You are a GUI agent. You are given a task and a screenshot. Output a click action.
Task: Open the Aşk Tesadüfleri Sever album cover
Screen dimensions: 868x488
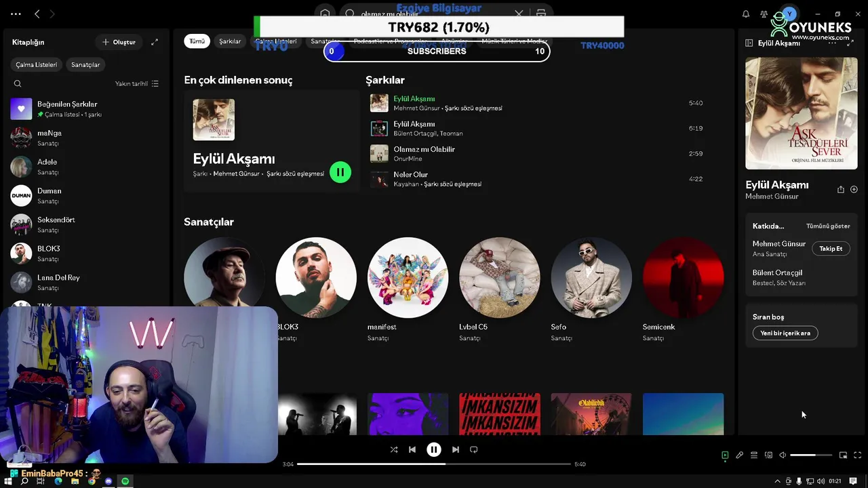[802, 113]
